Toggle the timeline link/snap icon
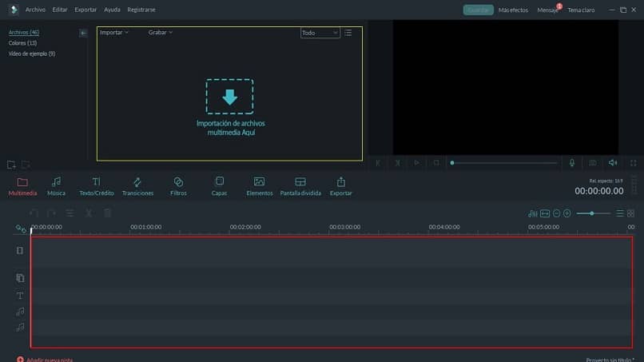The image size is (644, 362). point(21,229)
